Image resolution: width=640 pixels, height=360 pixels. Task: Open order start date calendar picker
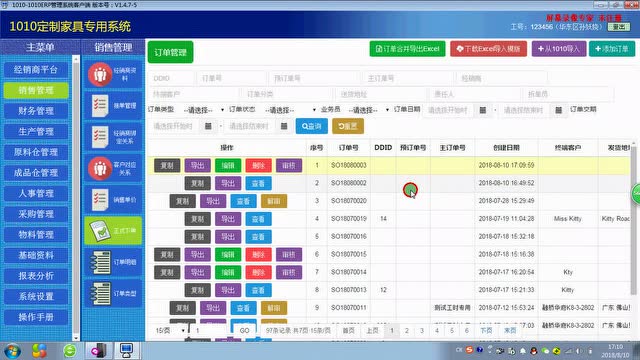pos(482,110)
